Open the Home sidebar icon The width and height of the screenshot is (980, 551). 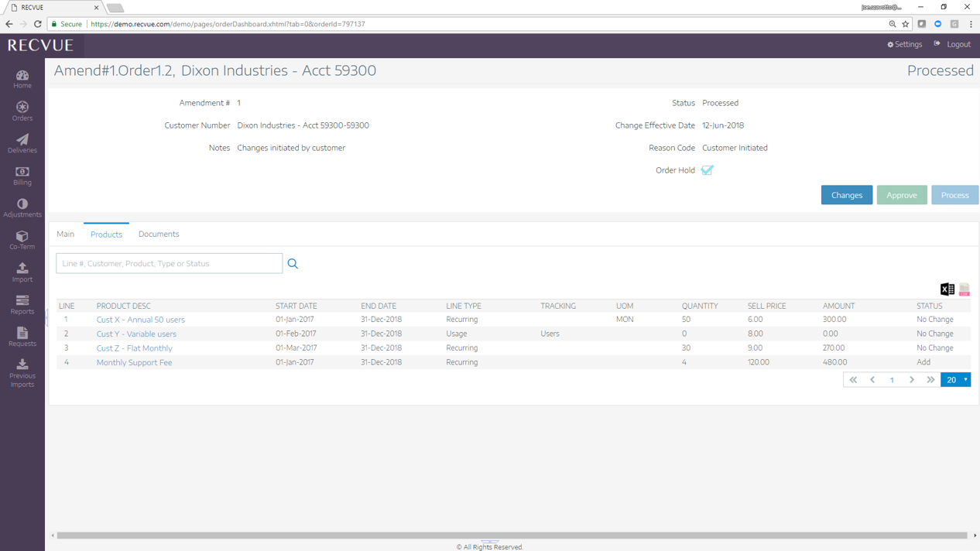22,79
